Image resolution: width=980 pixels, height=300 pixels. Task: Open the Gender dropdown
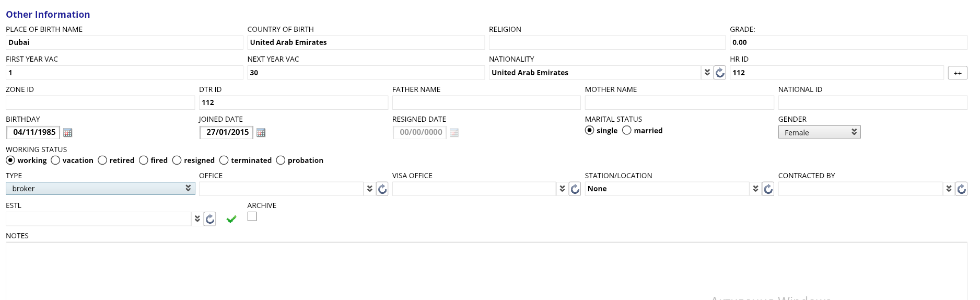pos(819,132)
